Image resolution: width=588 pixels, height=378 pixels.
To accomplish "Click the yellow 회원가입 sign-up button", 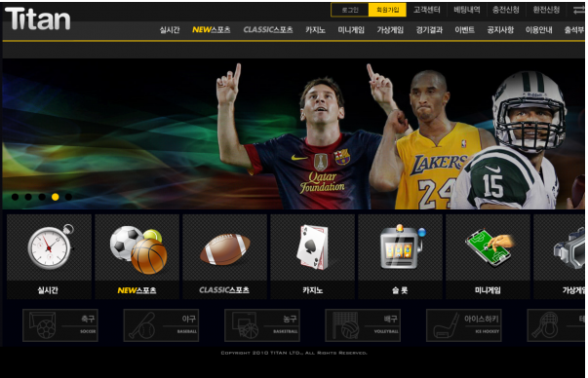I will pyautogui.click(x=387, y=10).
